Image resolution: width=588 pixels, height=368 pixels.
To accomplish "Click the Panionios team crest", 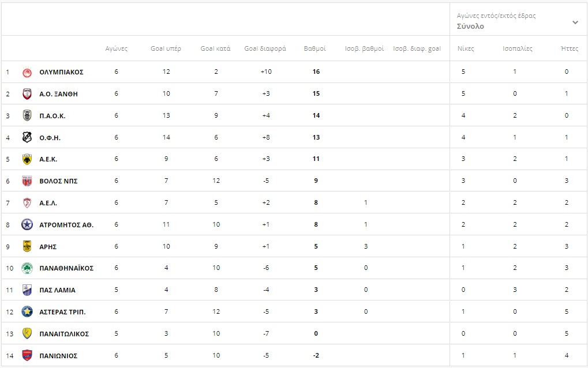I will [27, 355].
